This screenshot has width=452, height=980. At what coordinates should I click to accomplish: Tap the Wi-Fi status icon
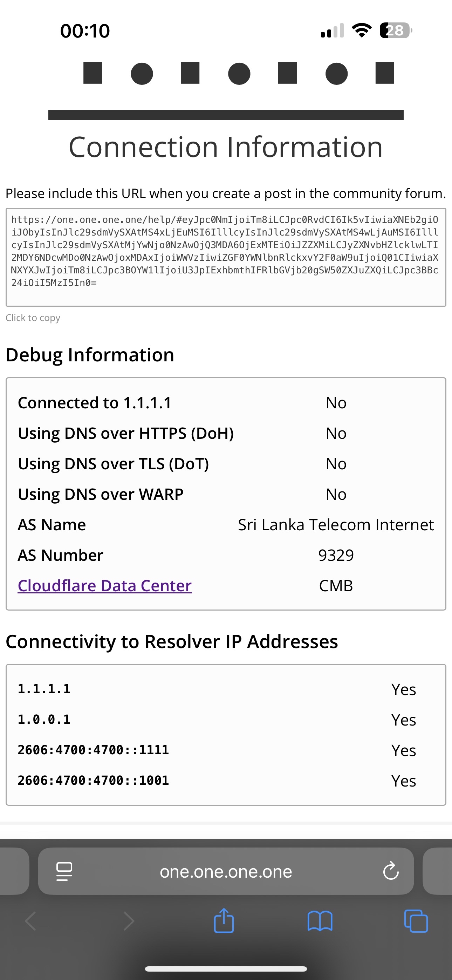[x=362, y=30]
